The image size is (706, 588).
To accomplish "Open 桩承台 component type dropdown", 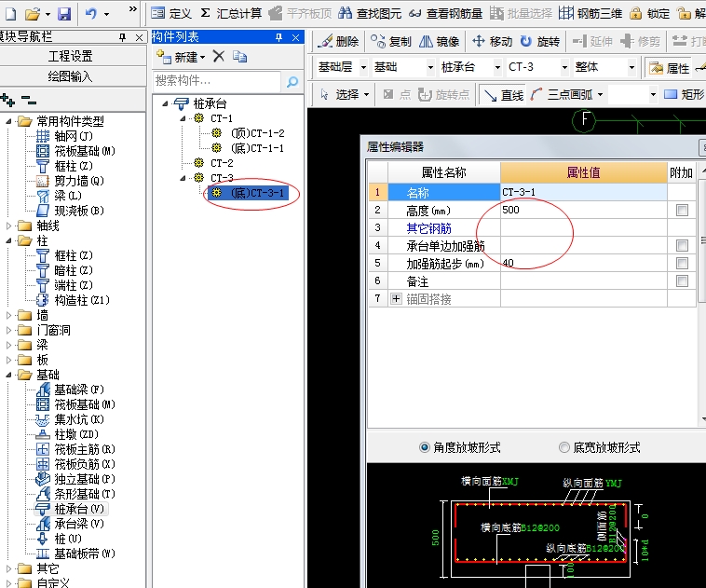I will coord(497,68).
